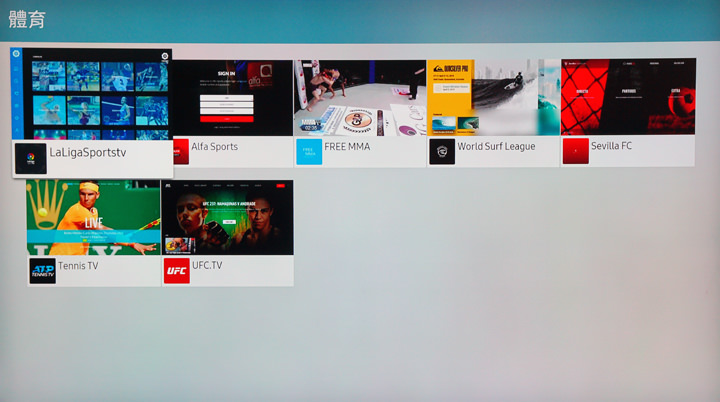Click the red UFC logo icon
The width and height of the screenshot is (720, 402).
point(176,271)
